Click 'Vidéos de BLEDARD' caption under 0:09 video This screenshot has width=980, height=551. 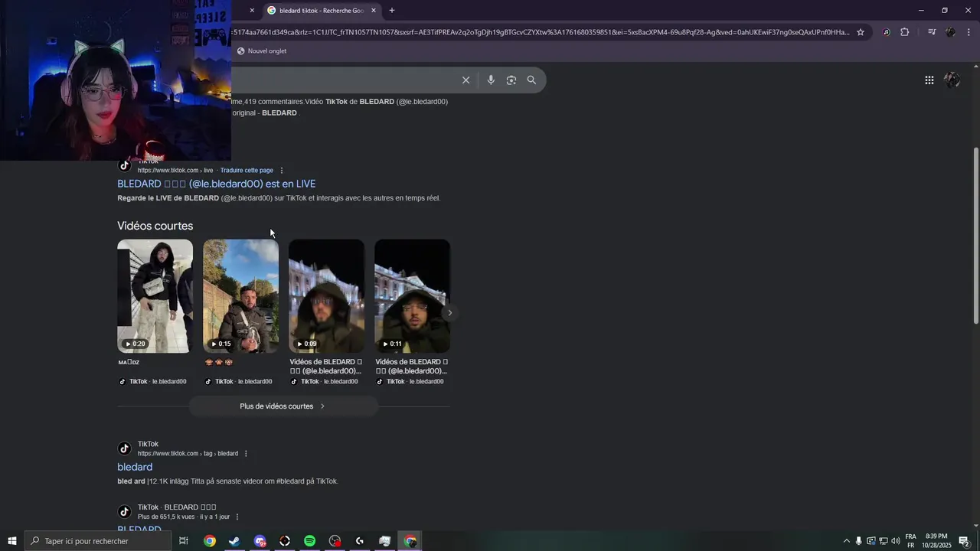[326, 366]
